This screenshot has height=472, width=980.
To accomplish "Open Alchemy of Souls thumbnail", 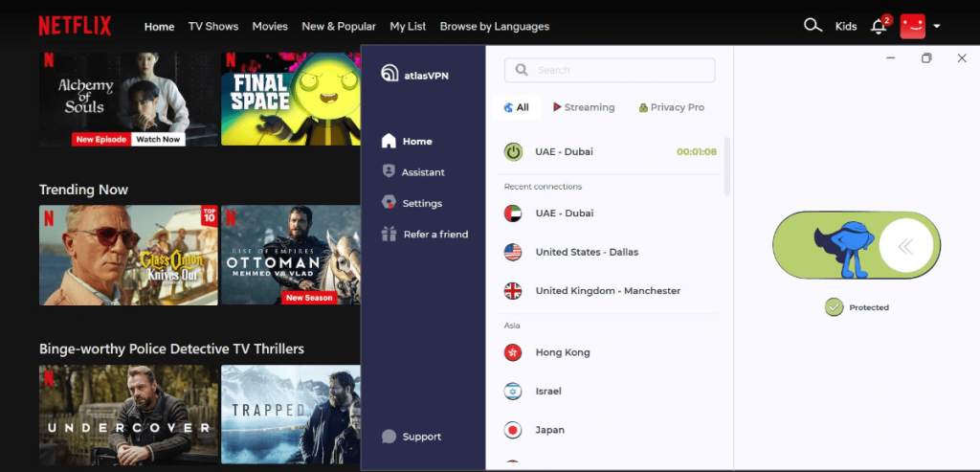I will 129,99.
